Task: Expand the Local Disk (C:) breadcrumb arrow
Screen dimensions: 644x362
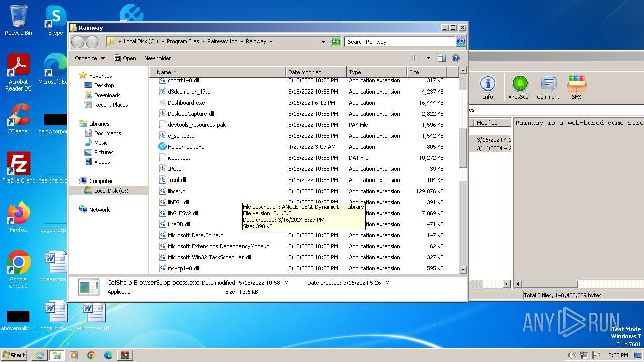Action: pos(163,42)
